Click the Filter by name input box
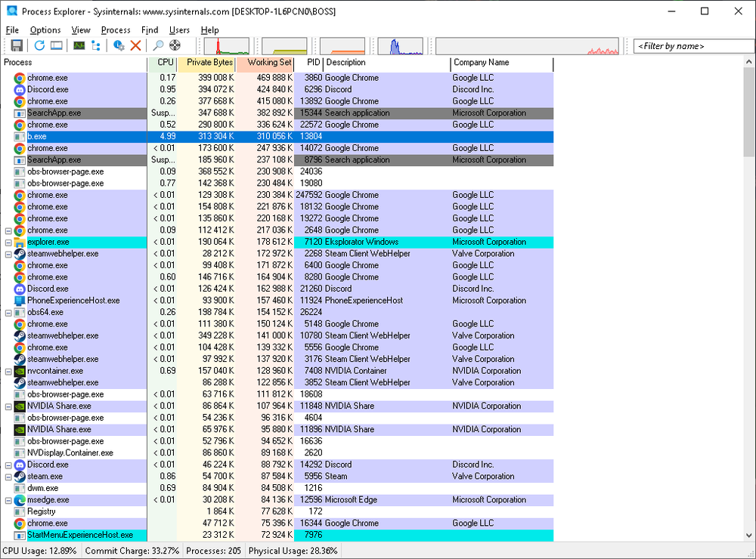 click(694, 46)
